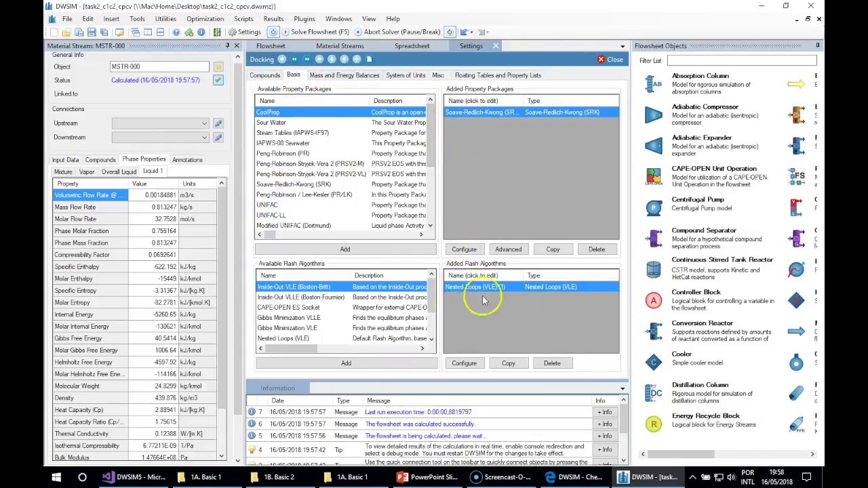Click the red Close button in Settings

pyautogui.click(x=610, y=60)
